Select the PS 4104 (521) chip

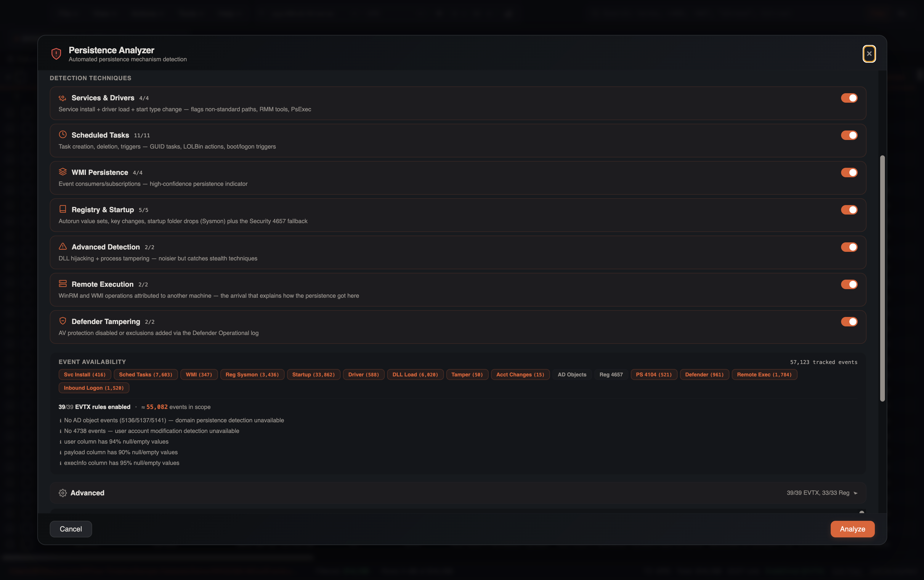click(654, 375)
